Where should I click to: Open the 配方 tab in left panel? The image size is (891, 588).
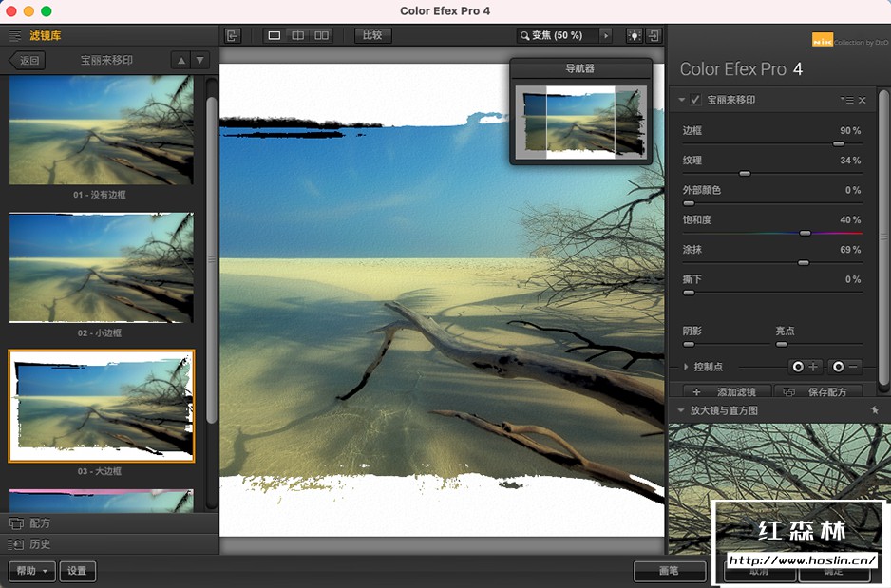point(40,523)
